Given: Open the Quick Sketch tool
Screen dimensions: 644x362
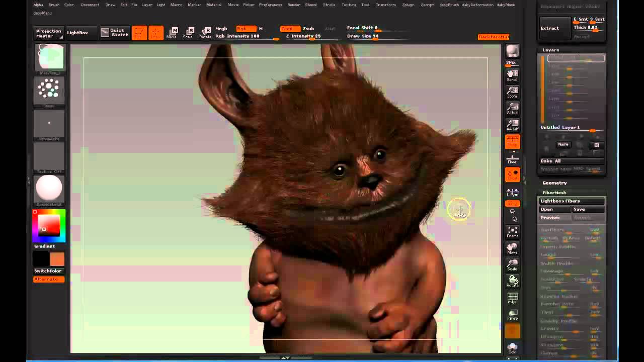Looking at the screenshot, I should click(x=114, y=33).
